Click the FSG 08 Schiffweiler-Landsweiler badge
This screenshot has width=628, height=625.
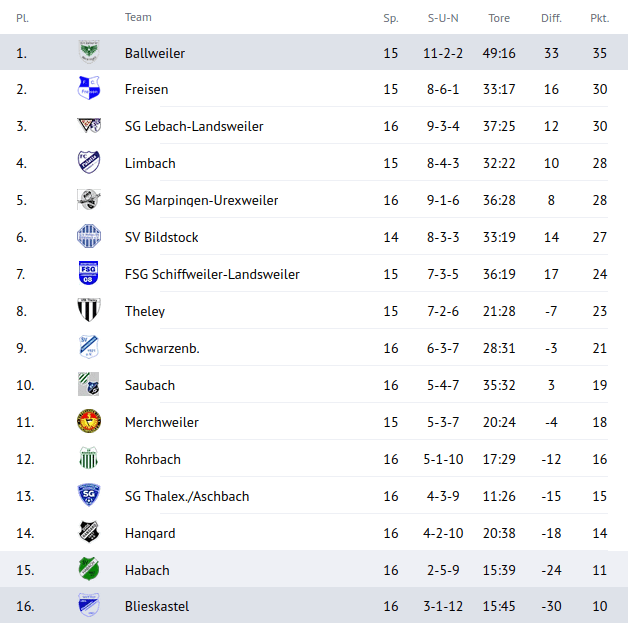tap(89, 273)
